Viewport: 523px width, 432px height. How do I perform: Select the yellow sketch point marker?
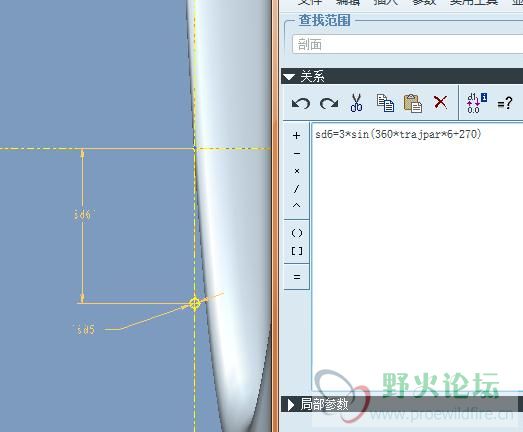click(x=195, y=304)
